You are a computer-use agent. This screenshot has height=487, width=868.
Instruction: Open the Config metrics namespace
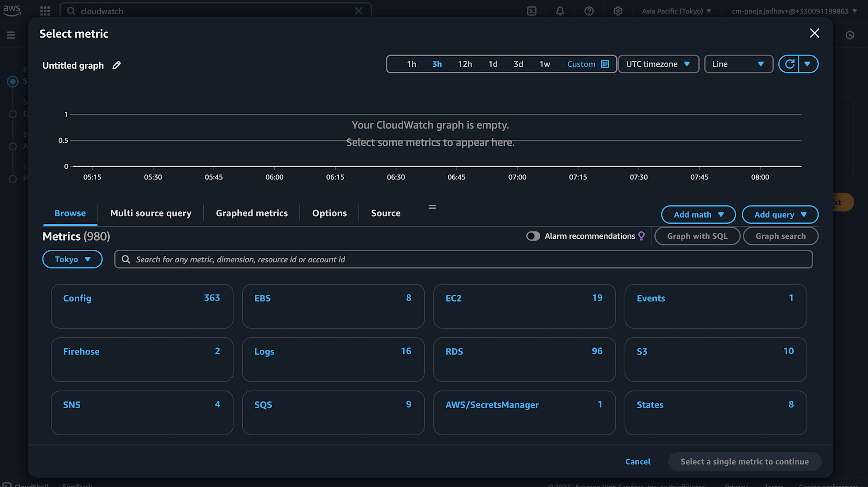(x=142, y=306)
